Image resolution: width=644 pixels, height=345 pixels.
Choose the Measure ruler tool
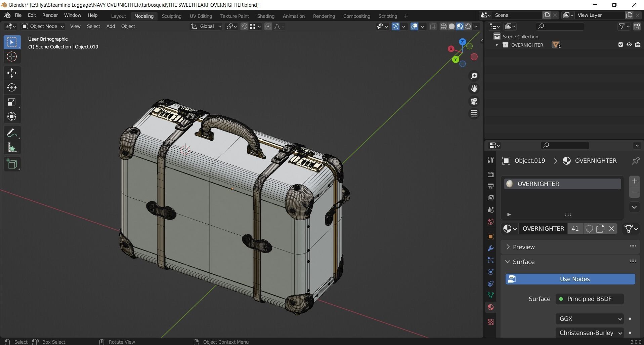coord(12,148)
